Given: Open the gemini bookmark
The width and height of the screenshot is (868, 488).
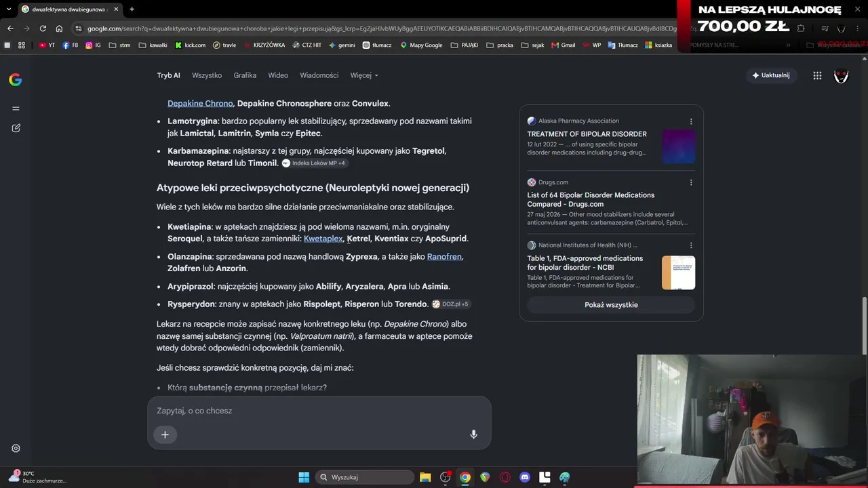Looking at the screenshot, I should [x=342, y=45].
